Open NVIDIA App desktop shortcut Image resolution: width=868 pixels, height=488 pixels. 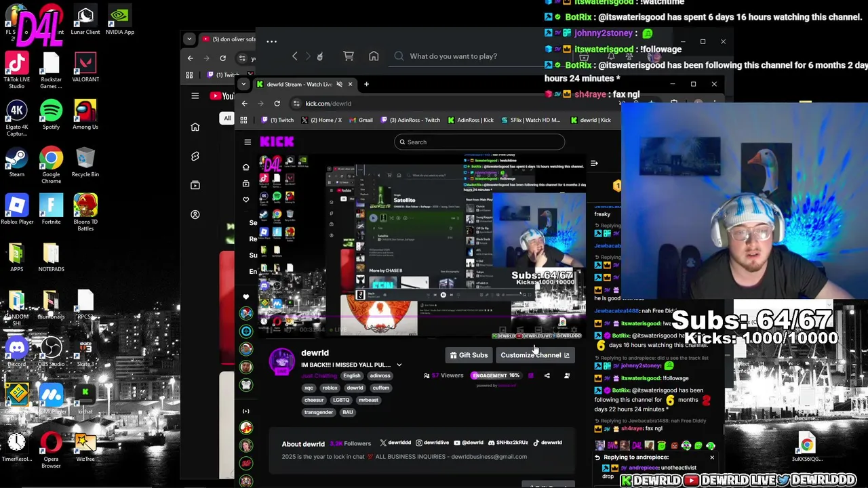point(119,19)
